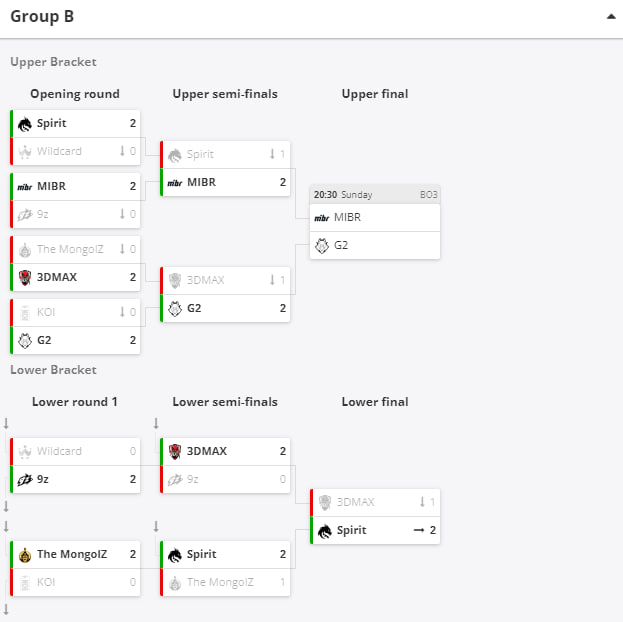Click the 9z logo in lower round 1
Viewport: 623px width, 622px height.
click(x=25, y=480)
